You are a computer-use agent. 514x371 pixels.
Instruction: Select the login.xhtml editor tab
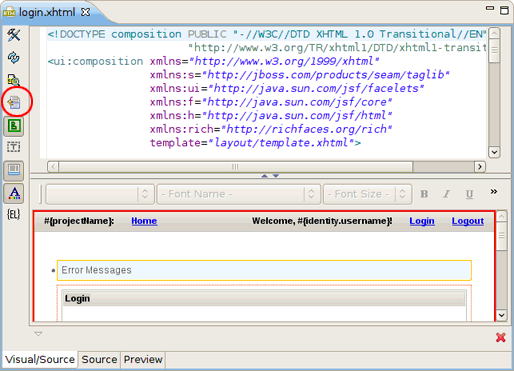point(47,12)
